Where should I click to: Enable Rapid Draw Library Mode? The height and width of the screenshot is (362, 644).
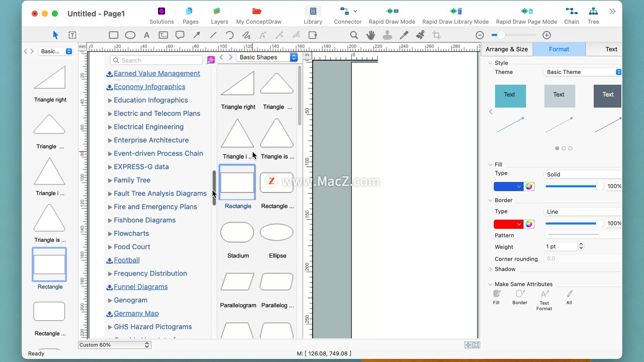[x=455, y=15]
